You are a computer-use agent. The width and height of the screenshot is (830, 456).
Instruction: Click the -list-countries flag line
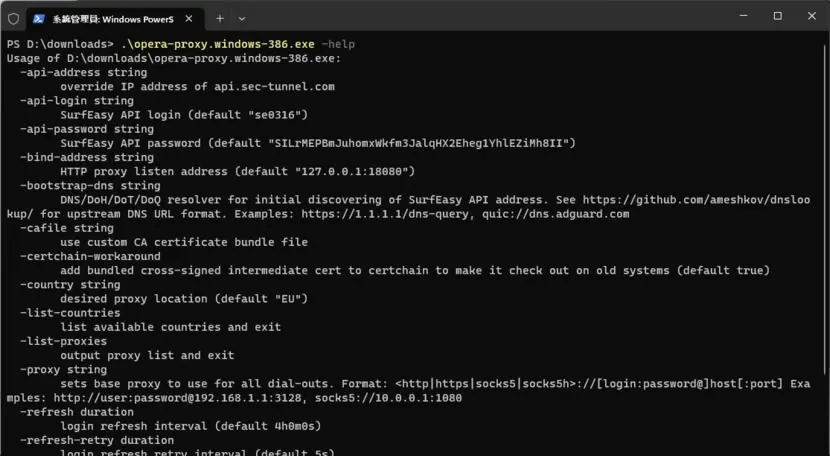(x=70, y=312)
